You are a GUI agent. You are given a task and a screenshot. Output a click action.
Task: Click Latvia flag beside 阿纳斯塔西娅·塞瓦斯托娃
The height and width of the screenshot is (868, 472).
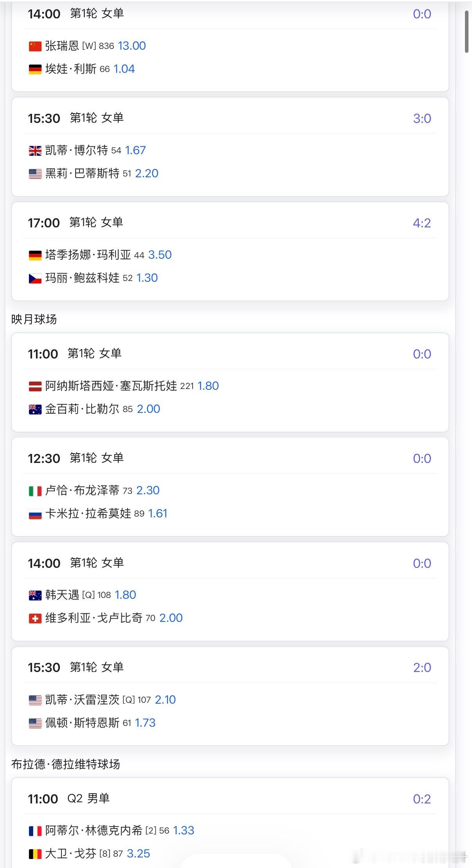[x=35, y=386]
